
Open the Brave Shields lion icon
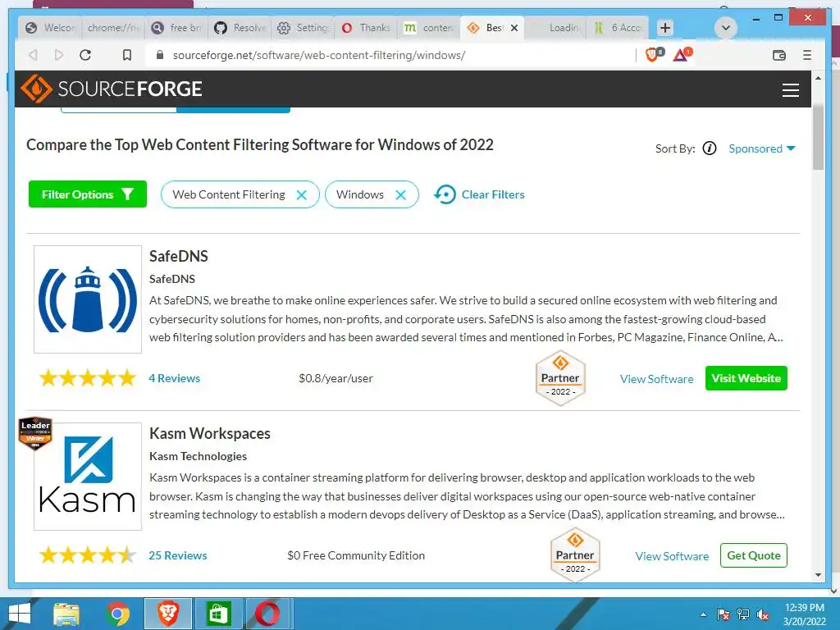pos(652,55)
